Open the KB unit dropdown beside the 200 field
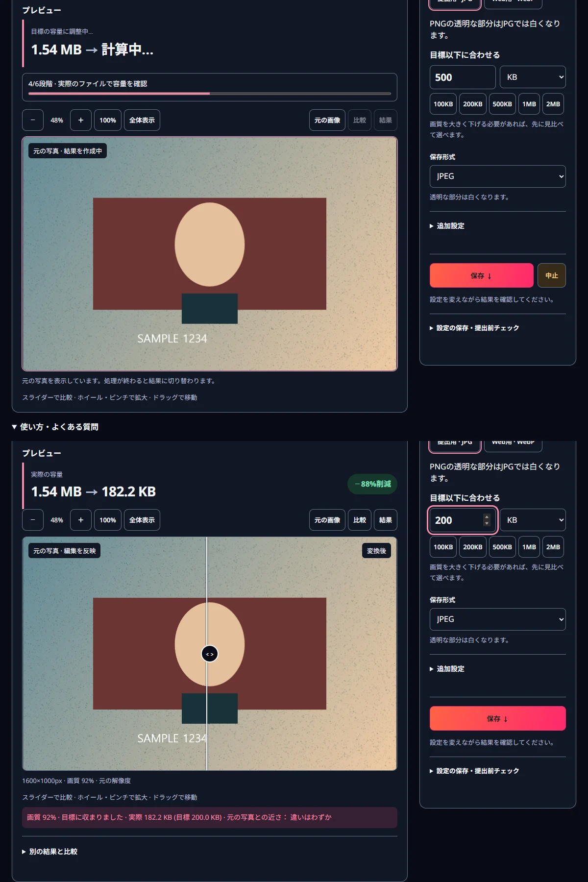588x882 pixels. 533,520
